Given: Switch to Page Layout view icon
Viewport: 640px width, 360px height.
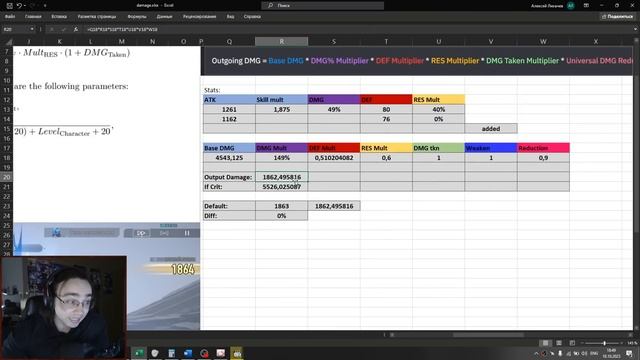Looking at the screenshot, I should click(x=559, y=343).
